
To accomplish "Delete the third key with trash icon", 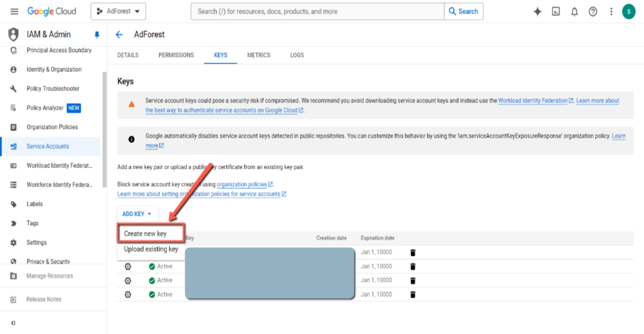I will click(413, 281).
